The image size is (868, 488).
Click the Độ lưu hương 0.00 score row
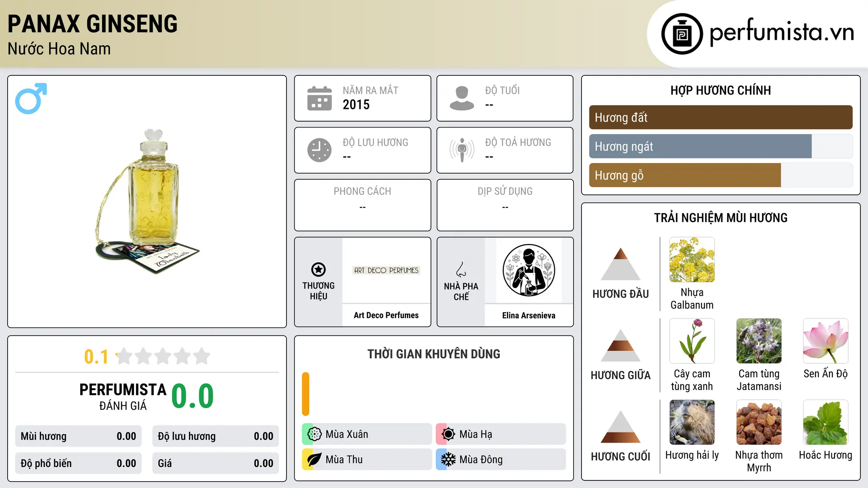[x=215, y=436]
